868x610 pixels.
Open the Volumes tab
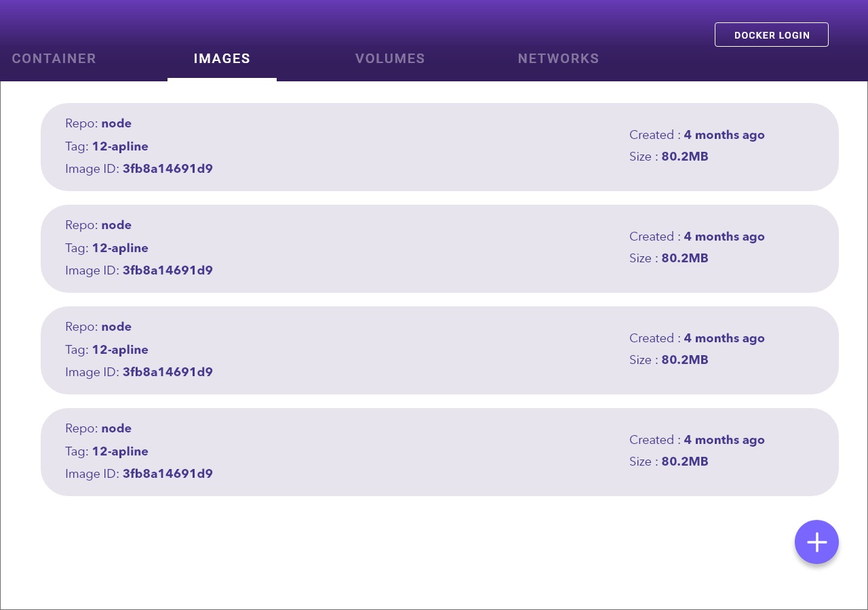click(390, 59)
